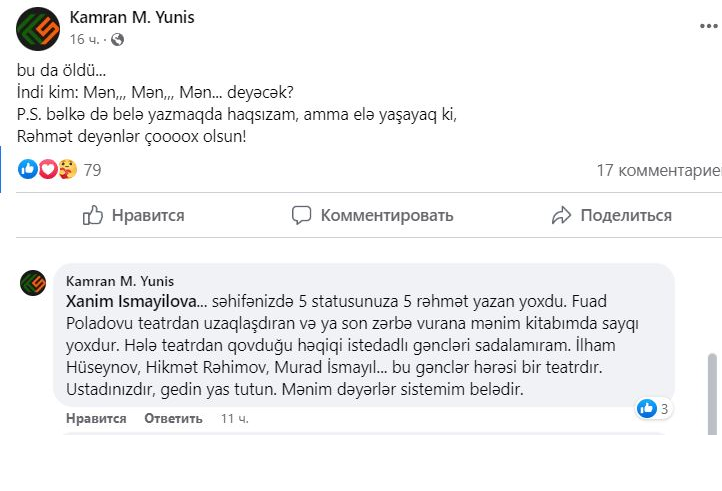The height and width of the screenshot is (491, 722).
Task: Click the globe privacy icon beside 16 ч.
Action: [118, 40]
